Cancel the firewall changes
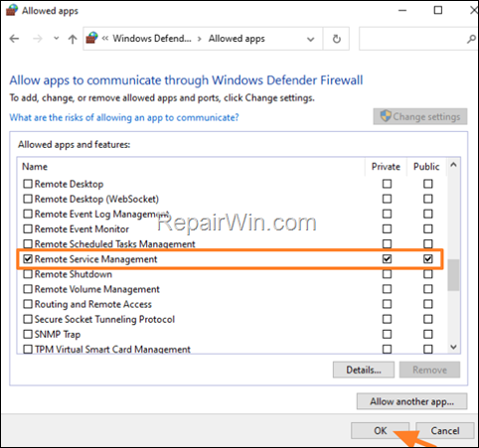The height and width of the screenshot is (448, 479). (x=445, y=430)
